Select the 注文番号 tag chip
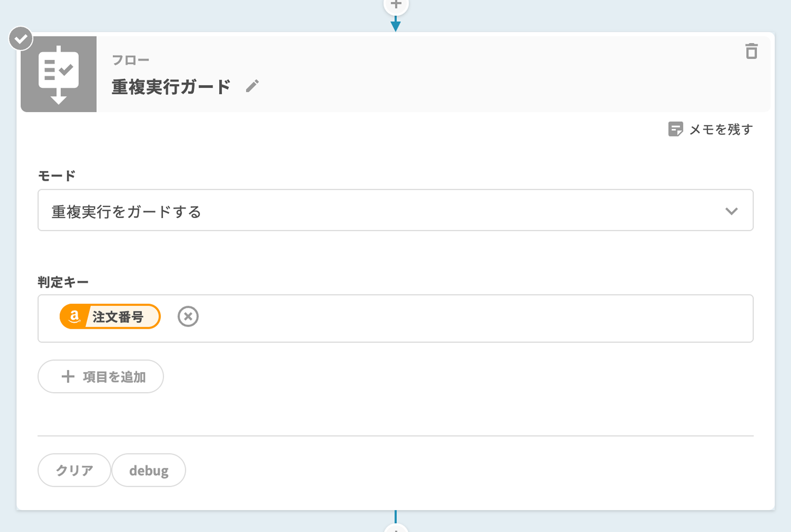This screenshot has height=532, width=791. [118, 317]
